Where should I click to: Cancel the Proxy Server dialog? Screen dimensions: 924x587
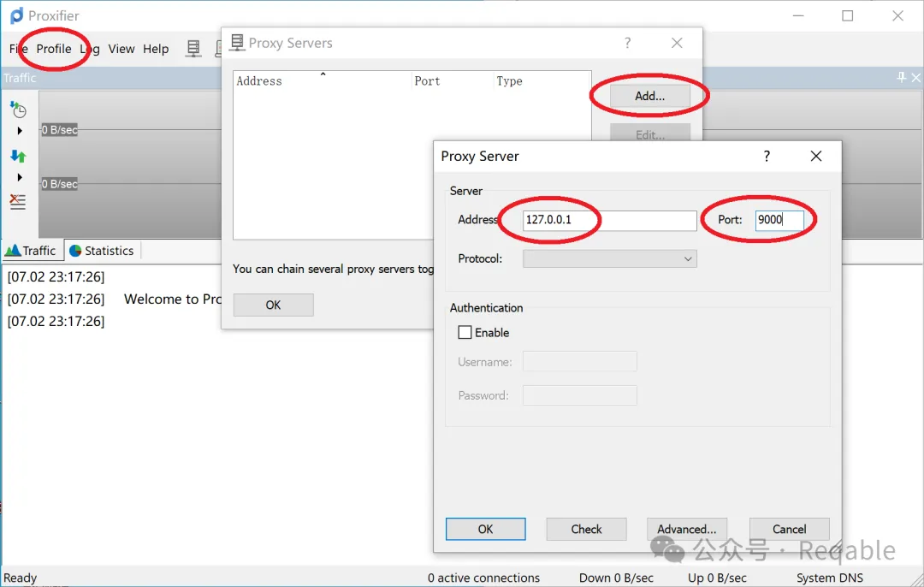point(790,530)
